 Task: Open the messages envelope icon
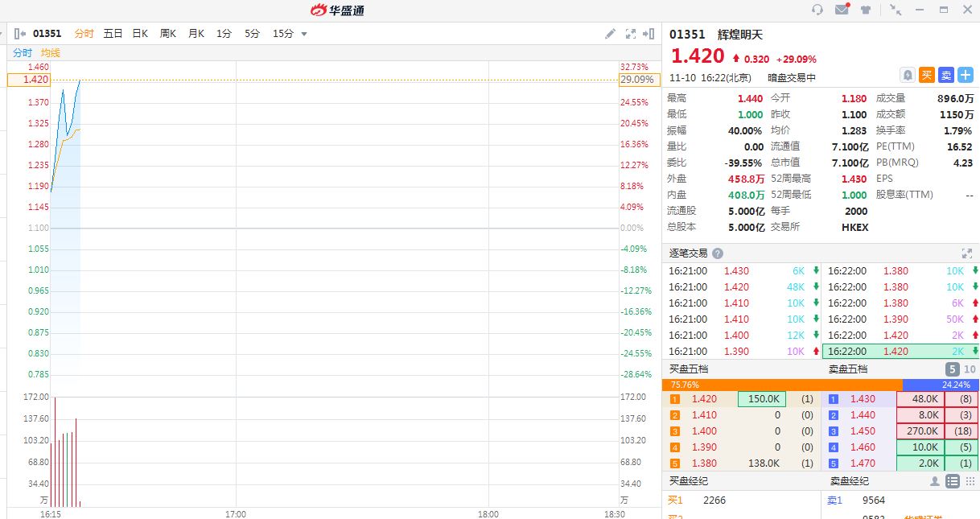(x=842, y=10)
